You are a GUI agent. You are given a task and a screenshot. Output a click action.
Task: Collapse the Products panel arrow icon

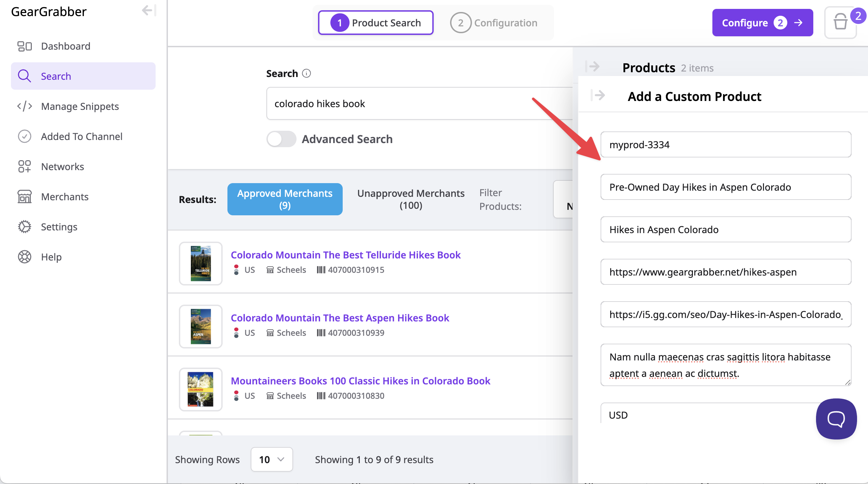pyautogui.click(x=592, y=66)
